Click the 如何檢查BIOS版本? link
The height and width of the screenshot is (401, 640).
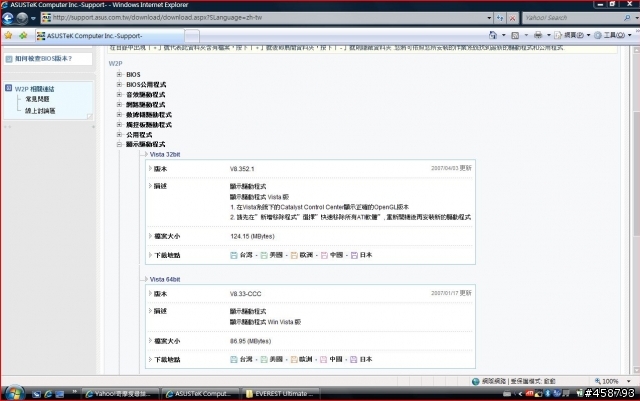pos(43,59)
